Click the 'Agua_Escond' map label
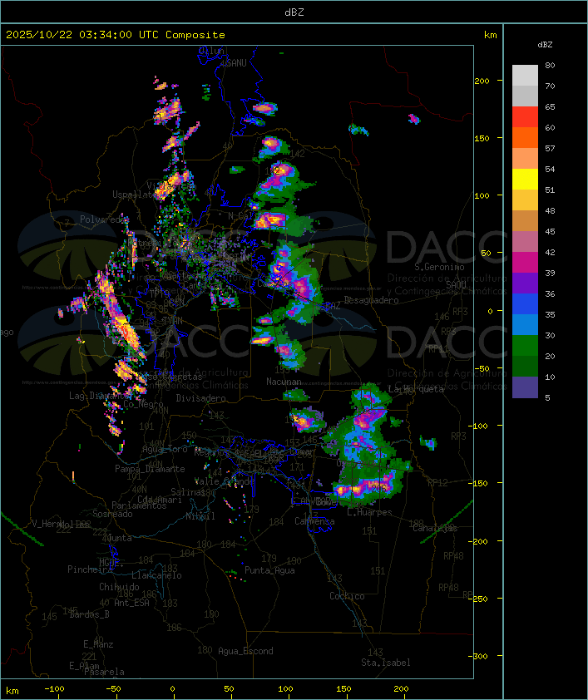The height and width of the screenshot is (700, 588). pos(245,651)
